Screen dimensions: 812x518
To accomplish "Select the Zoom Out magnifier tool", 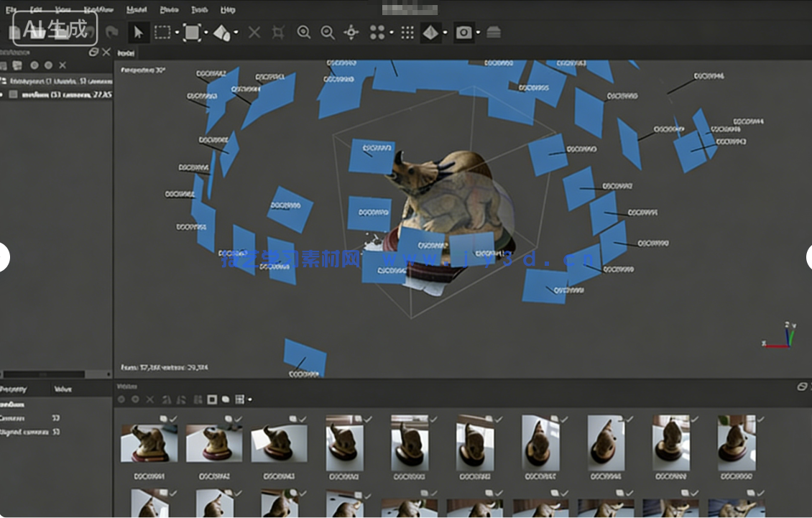I will coord(328,32).
